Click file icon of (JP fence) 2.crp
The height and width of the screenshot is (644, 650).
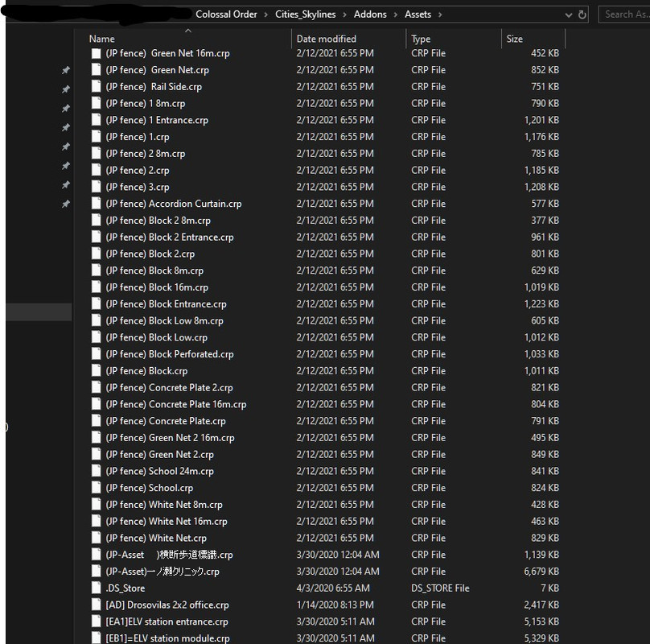pos(97,170)
